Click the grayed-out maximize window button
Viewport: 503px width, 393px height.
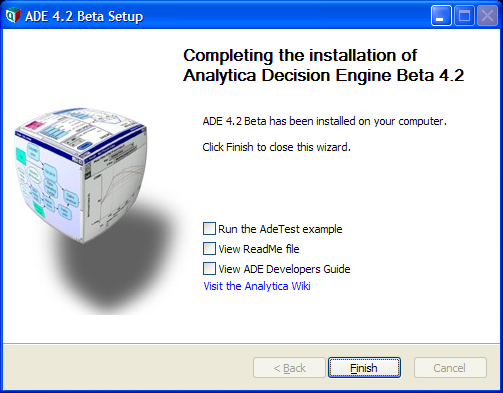pyautogui.click(x=464, y=15)
